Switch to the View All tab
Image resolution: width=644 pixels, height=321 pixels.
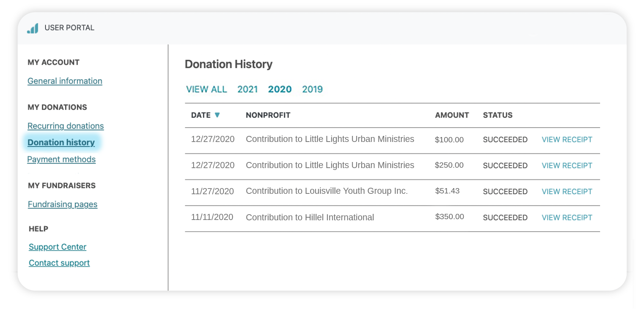(206, 89)
